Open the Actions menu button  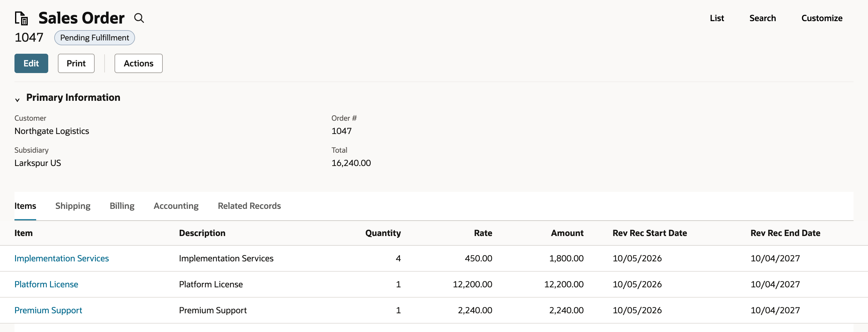pos(139,63)
